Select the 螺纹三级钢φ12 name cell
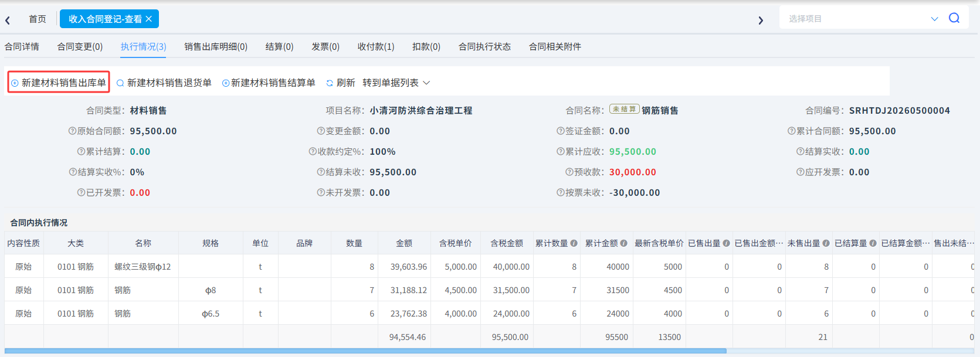This screenshot has width=980, height=357. pos(143,267)
